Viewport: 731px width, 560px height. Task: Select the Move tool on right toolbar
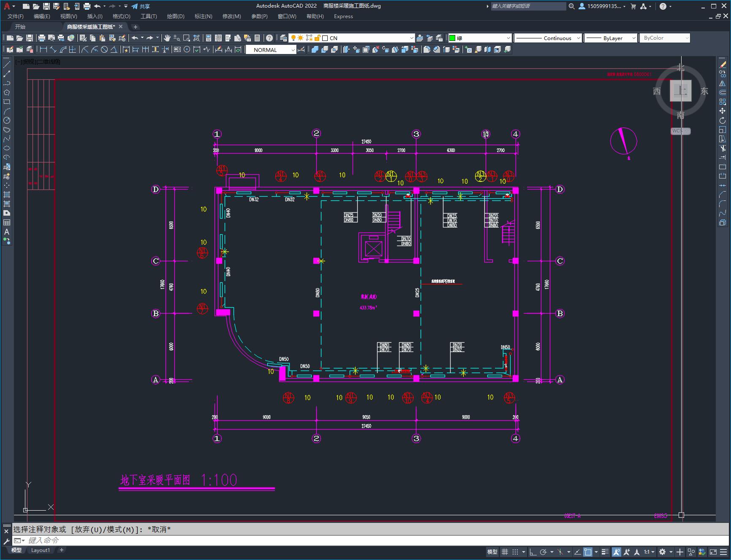coord(723,111)
